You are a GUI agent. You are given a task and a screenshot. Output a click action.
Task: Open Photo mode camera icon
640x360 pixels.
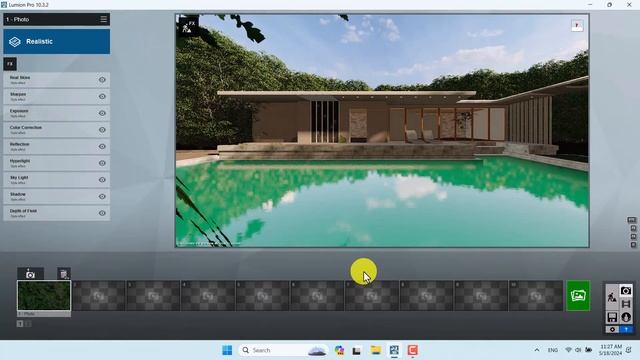tap(626, 291)
